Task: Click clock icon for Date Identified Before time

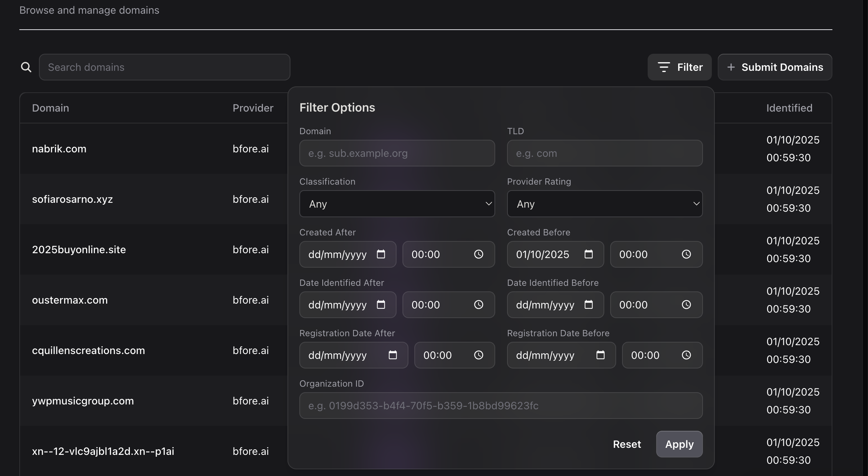Action: click(x=686, y=305)
